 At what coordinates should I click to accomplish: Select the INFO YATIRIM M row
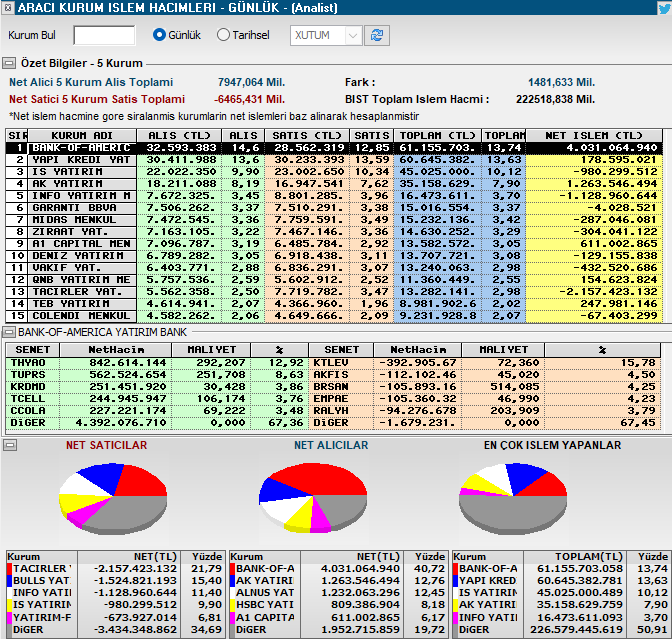coord(334,196)
